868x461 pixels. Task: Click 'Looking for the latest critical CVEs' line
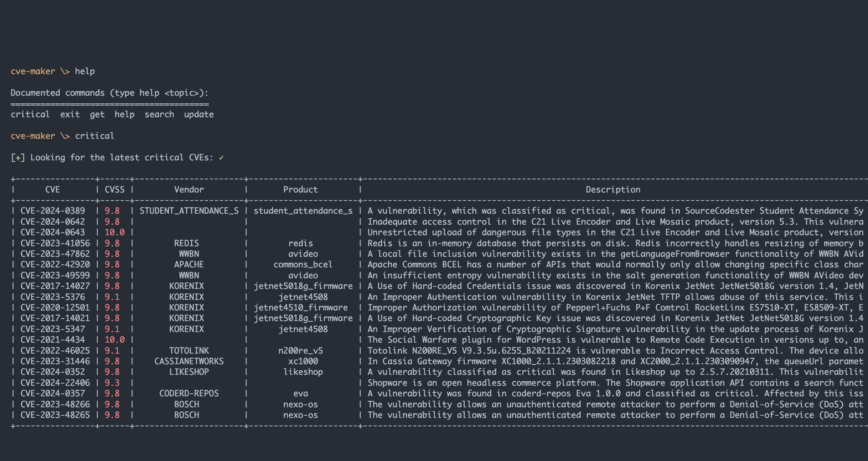click(117, 157)
